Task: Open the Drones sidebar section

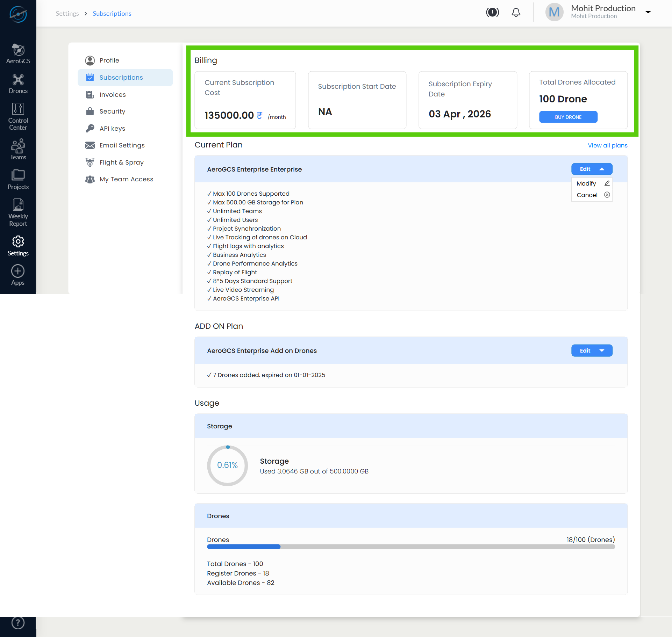Action: coord(18,84)
